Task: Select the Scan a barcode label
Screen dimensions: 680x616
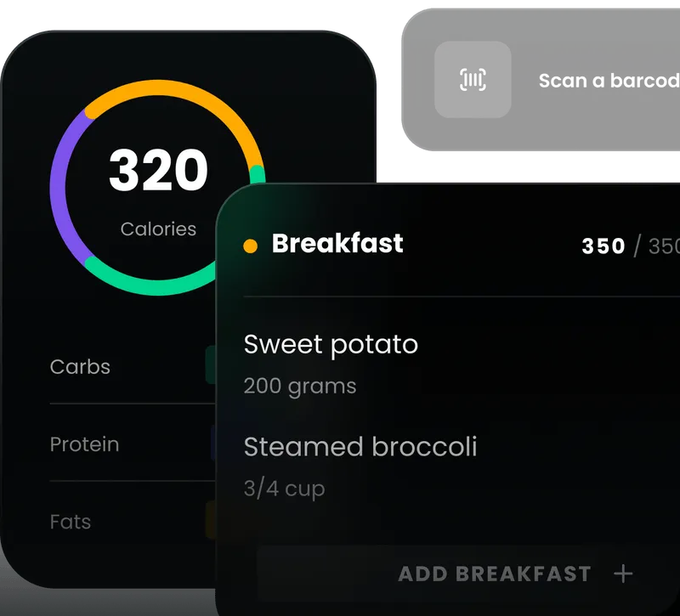Action: pos(608,81)
